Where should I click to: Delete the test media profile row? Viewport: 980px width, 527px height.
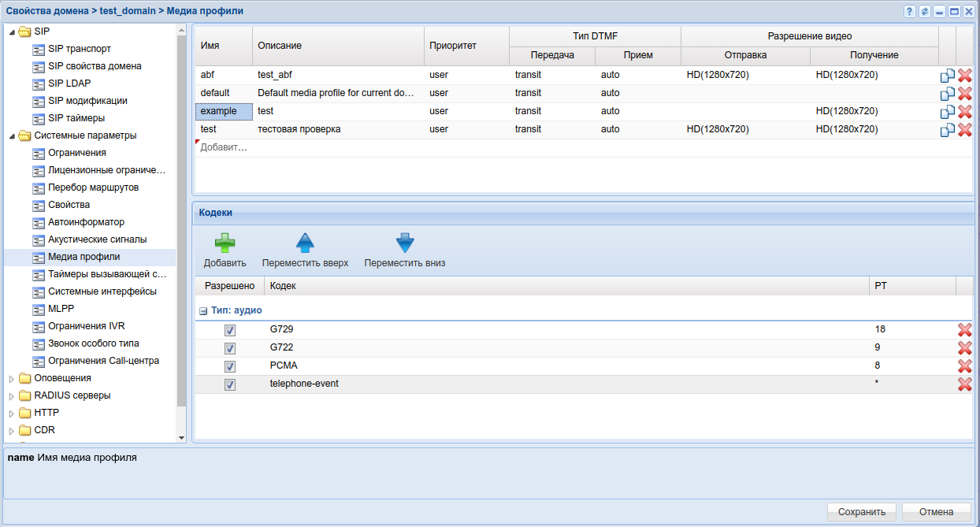964,130
